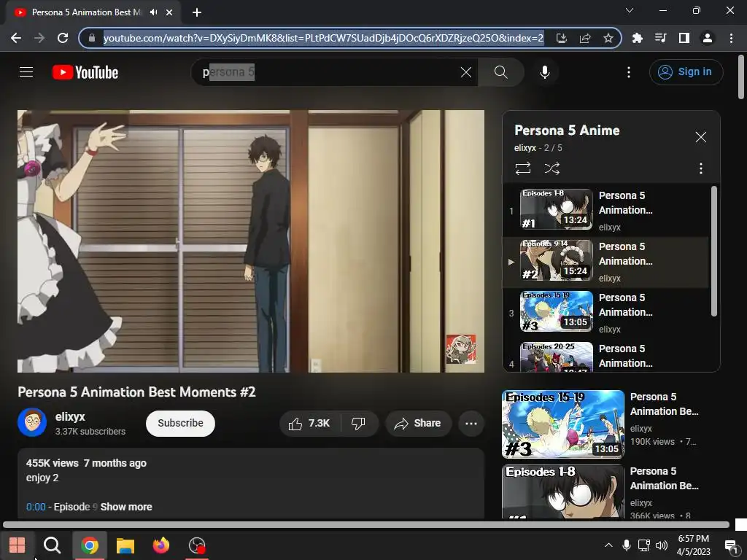The image size is (747, 560).
Task: Click the magnifier search button
Action: click(x=500, y=72)
